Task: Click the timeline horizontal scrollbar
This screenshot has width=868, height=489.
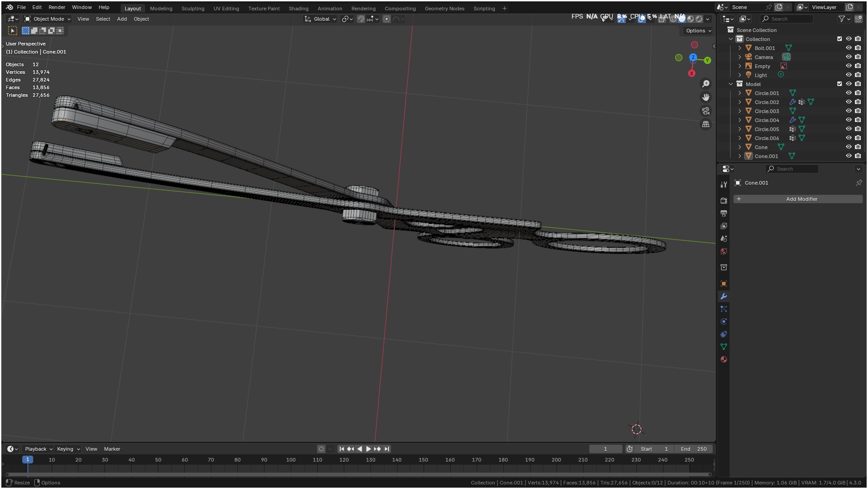Action: tap(359, 475)
